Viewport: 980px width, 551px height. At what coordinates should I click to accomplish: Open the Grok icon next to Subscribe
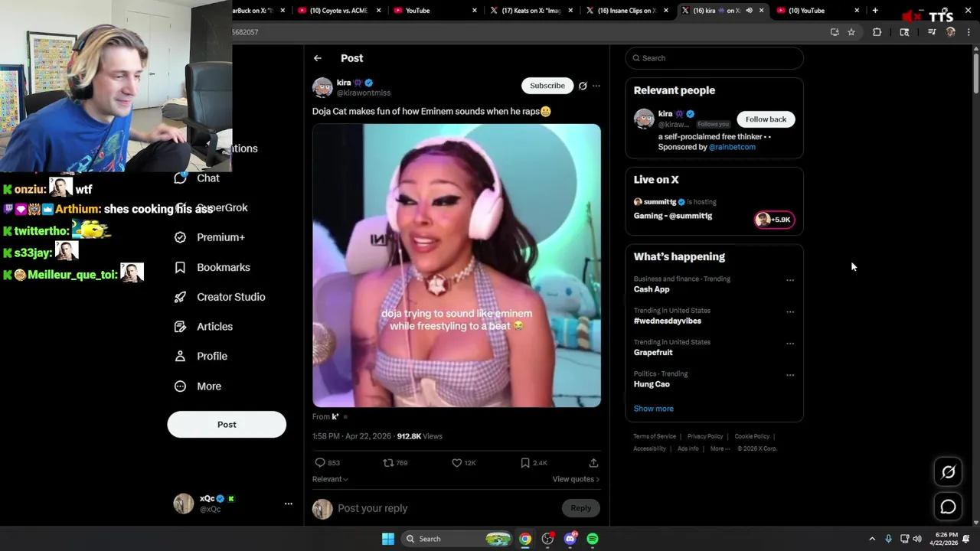coord(583,86)
